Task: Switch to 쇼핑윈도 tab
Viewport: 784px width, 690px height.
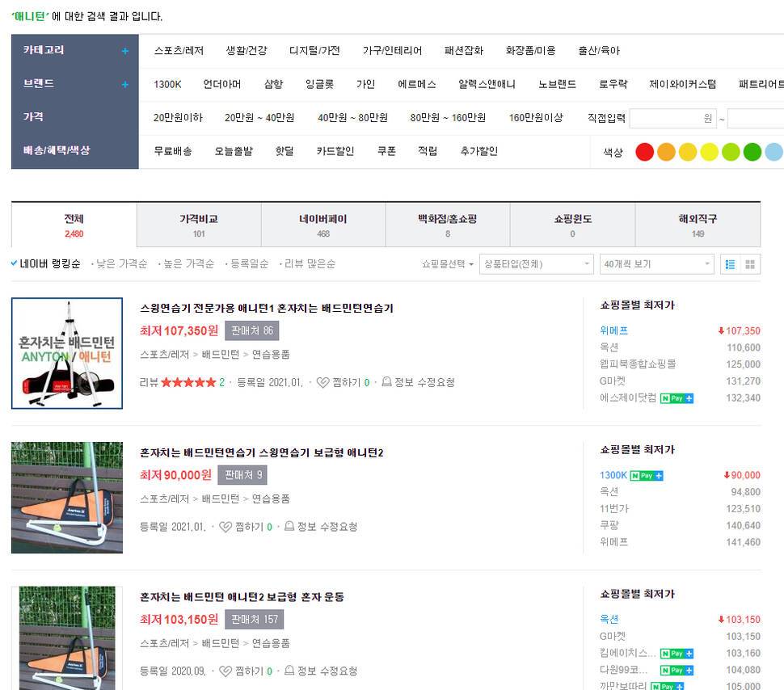Action: [572, 225]
